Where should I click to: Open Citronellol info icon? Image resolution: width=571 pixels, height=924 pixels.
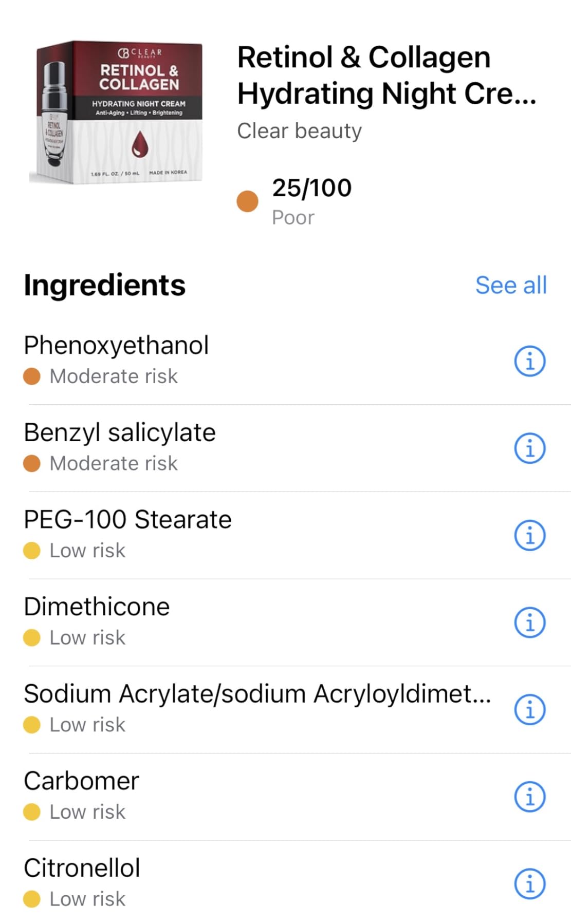pyautogui.click(x=529, y=884)
